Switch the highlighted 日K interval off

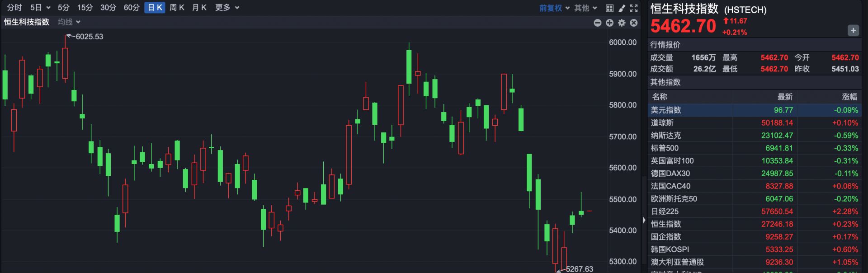click(x=154, y=8)
